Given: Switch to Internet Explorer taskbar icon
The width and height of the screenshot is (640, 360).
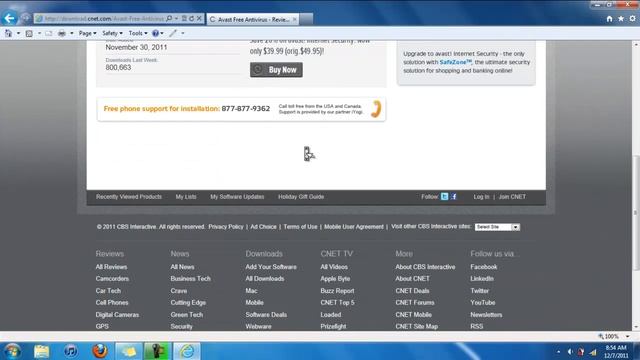Looking at the screenshot, I should pyautogui.click(x=187, y=351).
